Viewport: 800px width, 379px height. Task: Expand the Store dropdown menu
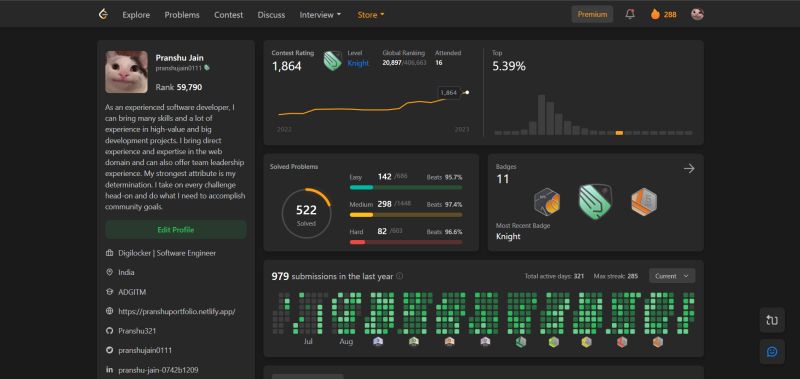tap(370, 15)
